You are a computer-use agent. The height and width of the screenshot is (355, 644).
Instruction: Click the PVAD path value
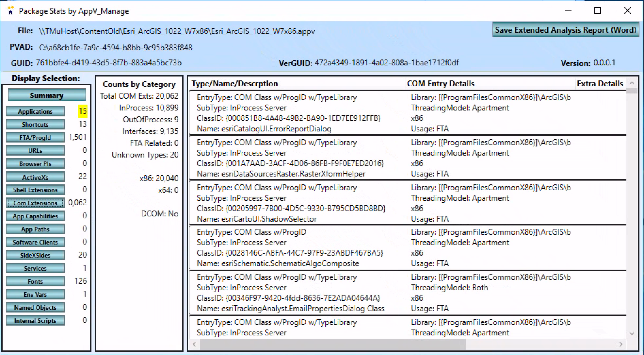pyautogui.click(x=116, y=48)
